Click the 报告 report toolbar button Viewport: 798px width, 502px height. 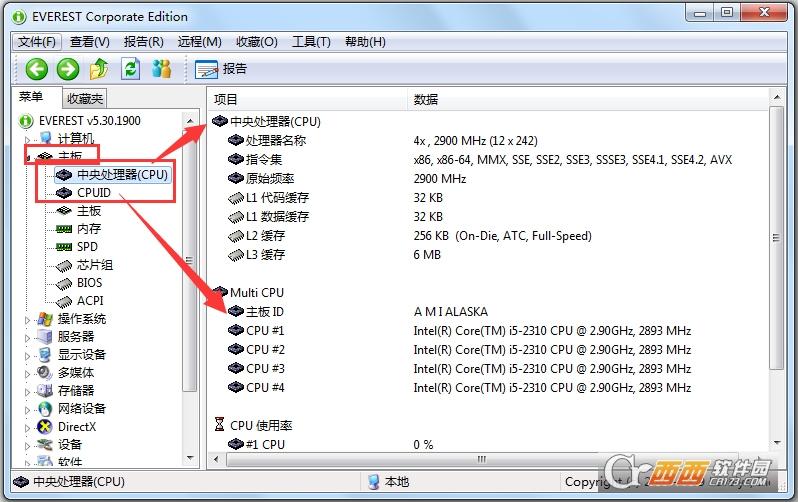pyautogui.click(x=221, y=69)
